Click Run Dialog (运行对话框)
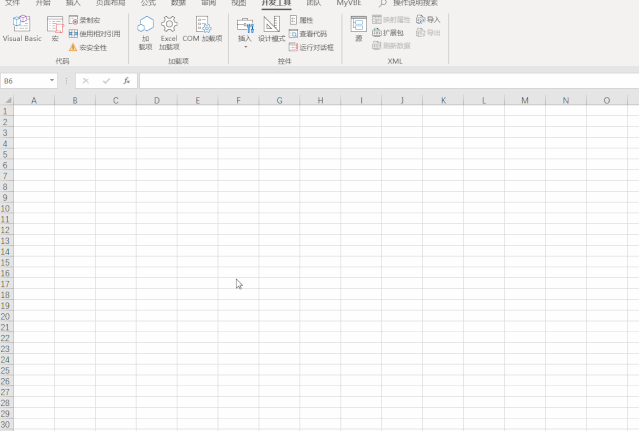639x431 pixels. tap(312, 47)
